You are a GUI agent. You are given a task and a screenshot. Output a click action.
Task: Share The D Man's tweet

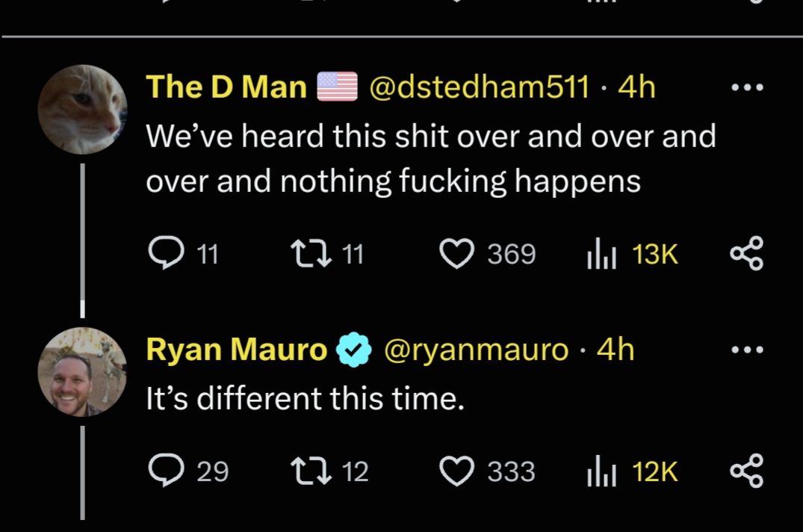click(746, 254)
